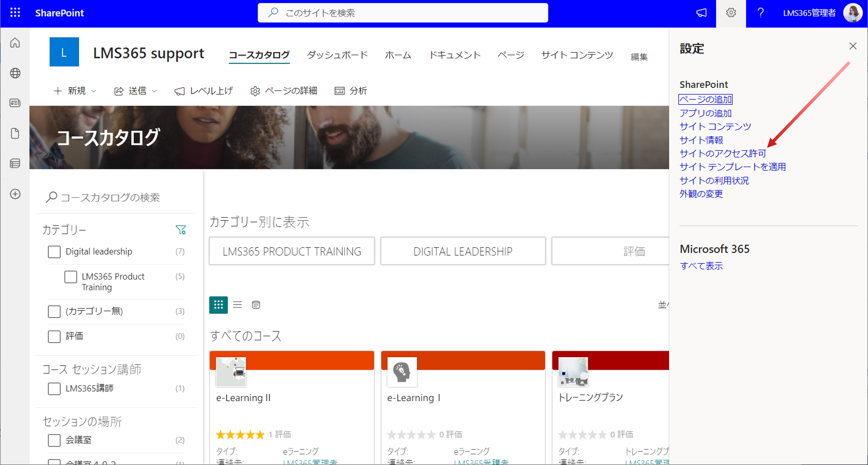This screenshot has height=465, width=868.
Task: Click the e-Learning I course thumbnail icon
Action: [402, 372]
